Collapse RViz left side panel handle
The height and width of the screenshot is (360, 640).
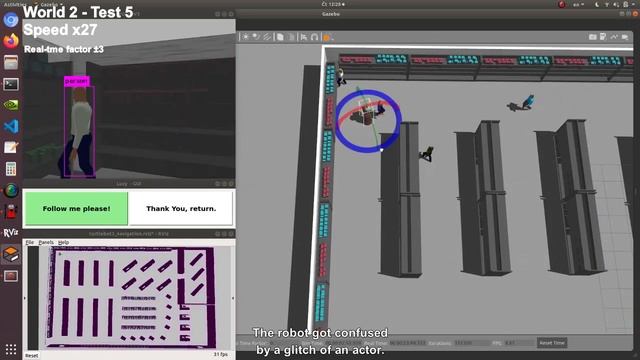24,298
